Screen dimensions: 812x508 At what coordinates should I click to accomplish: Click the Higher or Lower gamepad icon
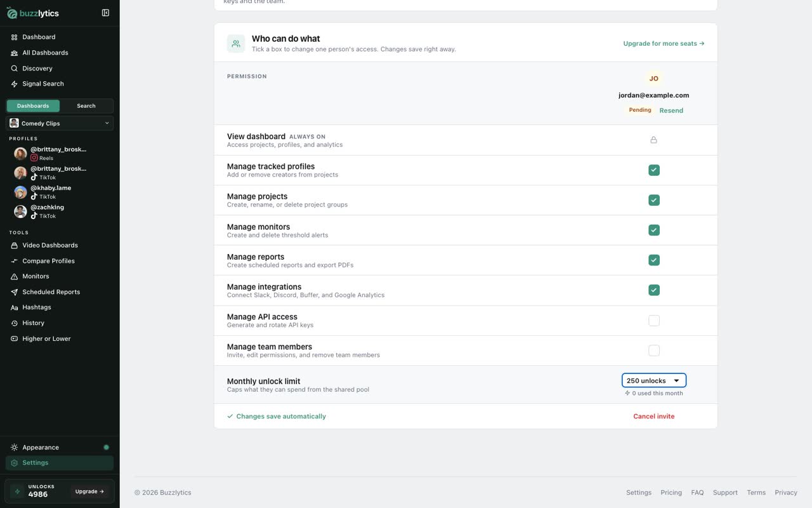click(x=14, y=339)
